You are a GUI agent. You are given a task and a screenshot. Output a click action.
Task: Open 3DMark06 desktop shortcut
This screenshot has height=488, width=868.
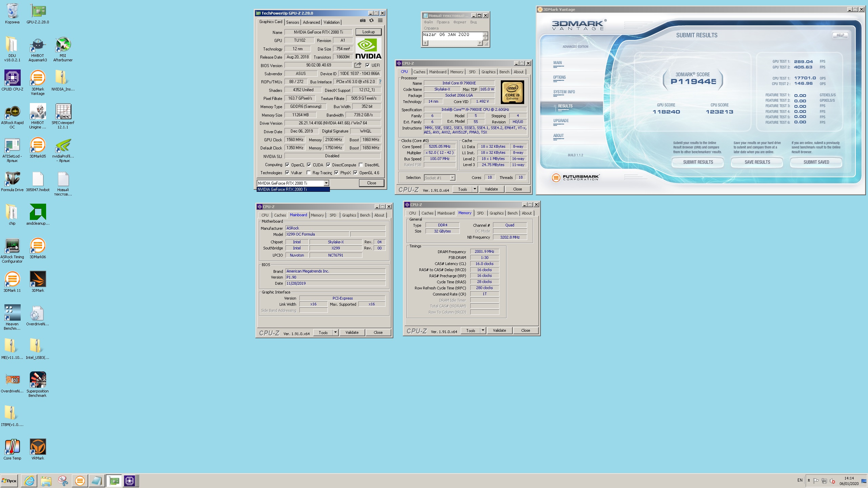tap(38, 248)
